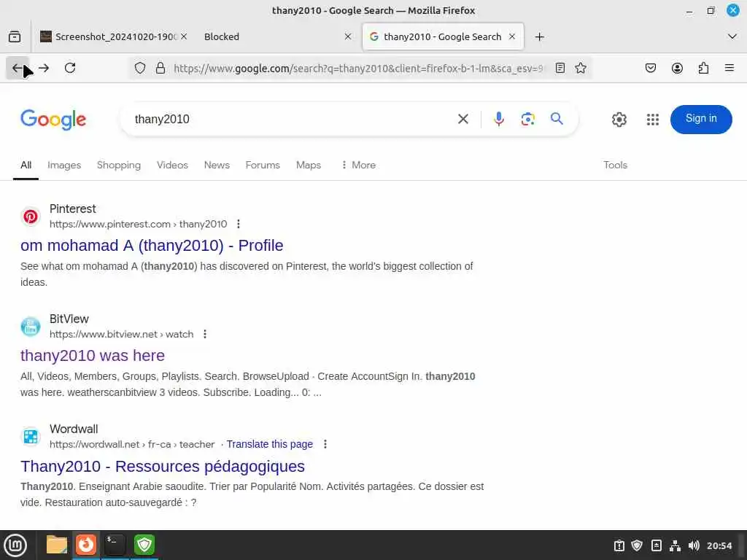The width and height of the screenshot is (747, 560).
Task: Click the Pinterest site favicon
Action: (31, 216)
